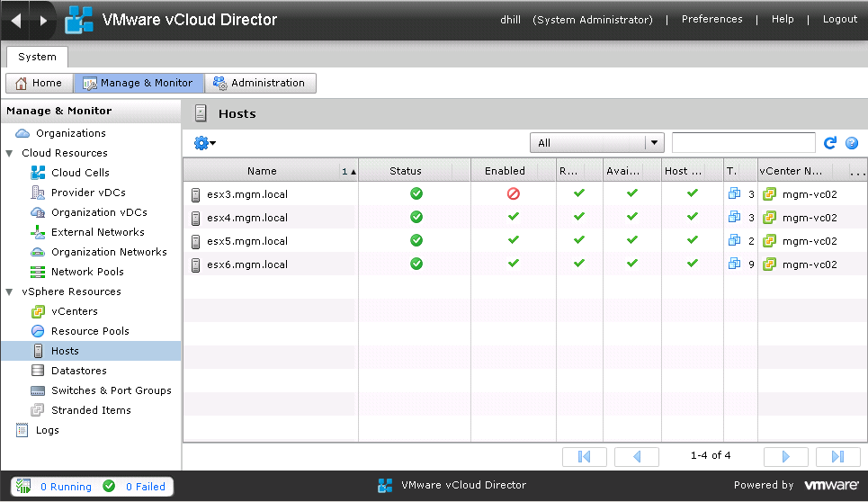Click the vCenters icon in sidebar
The width and height of the screenshot is (868, 502).
38,311
